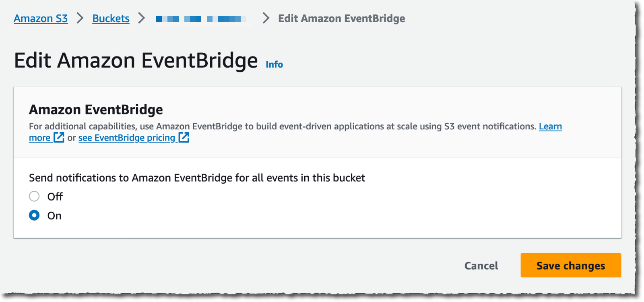Click the blurred bucket name in the breadcrumb
644x302 pixels.
(x=202, y=18)
